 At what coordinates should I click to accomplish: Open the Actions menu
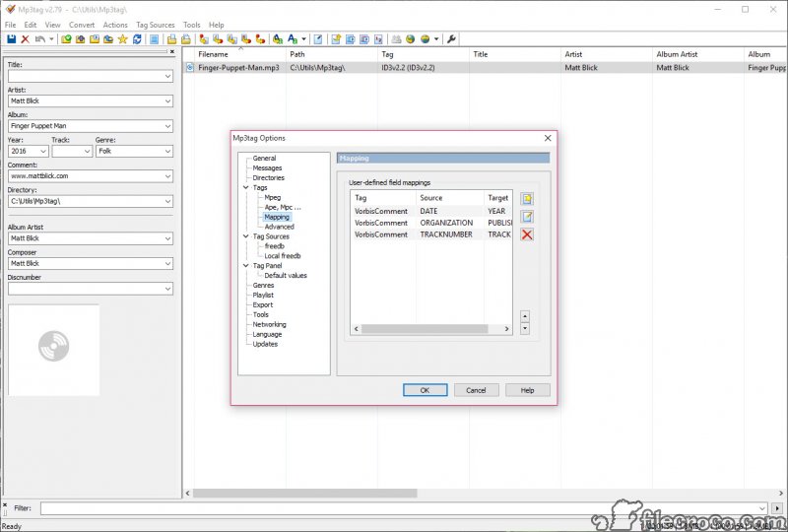pos(115,25)
